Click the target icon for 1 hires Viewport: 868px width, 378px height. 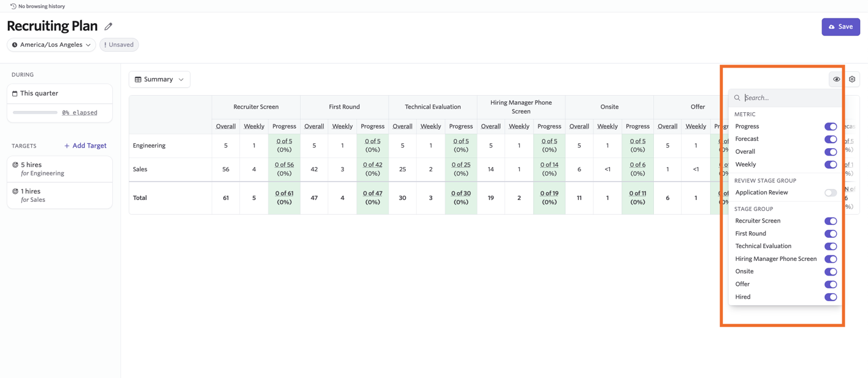coord(15,191)
